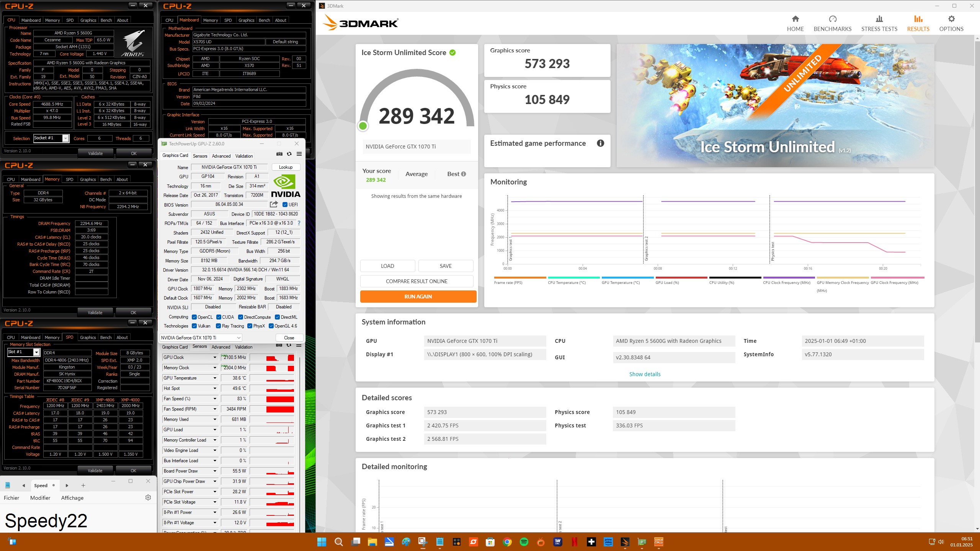Click the CPU Clock Frequency legend color
Image resolution: width=980 pixels, height=551 pixels.
point(789,278)
